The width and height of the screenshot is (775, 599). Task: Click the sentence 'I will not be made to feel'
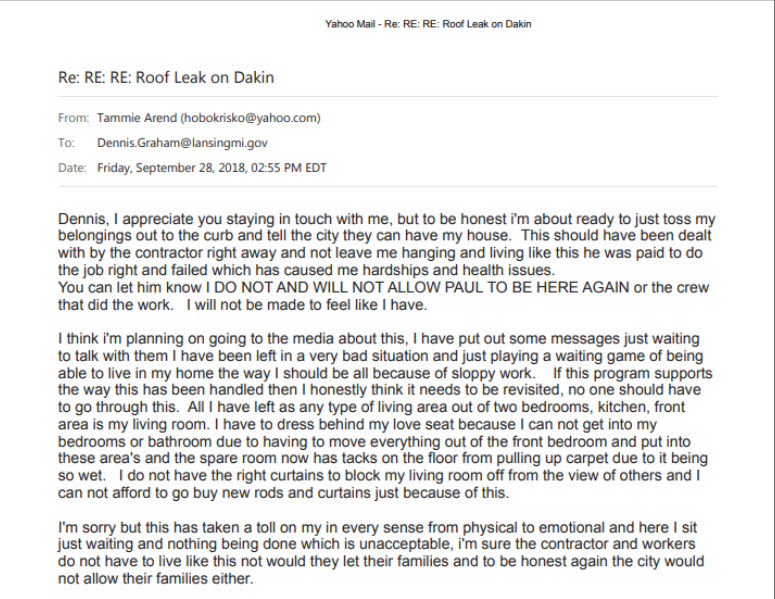(x=280, y=305)
